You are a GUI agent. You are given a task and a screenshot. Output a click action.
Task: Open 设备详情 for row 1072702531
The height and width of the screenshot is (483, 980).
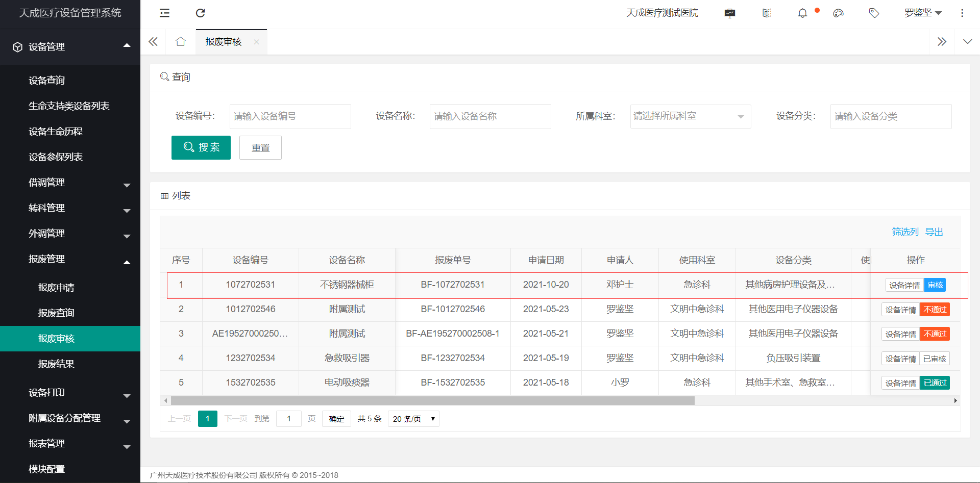click(904, 285)
